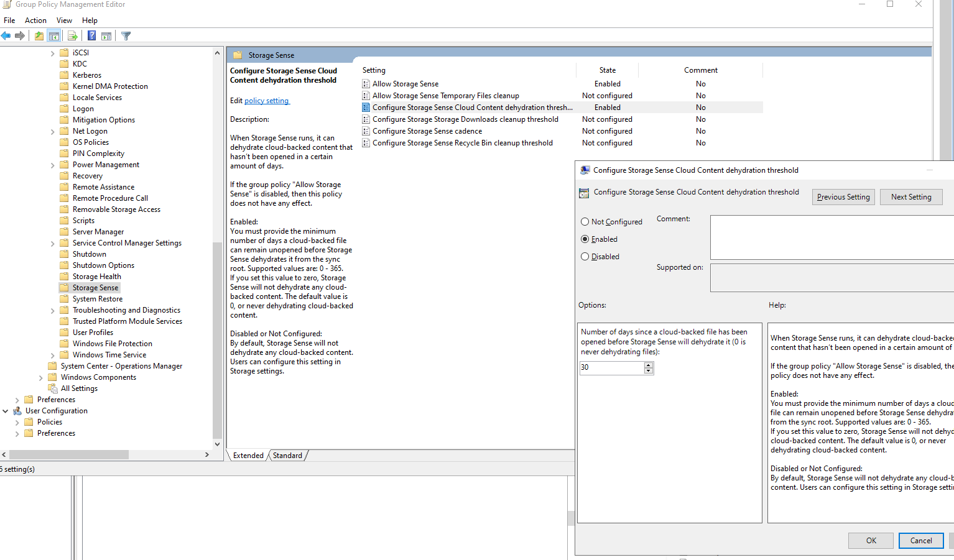The height and width of the screenshot is (560, 954).
Task: Click the Storage Sense cadence policy icon
Action: [366, 131]
